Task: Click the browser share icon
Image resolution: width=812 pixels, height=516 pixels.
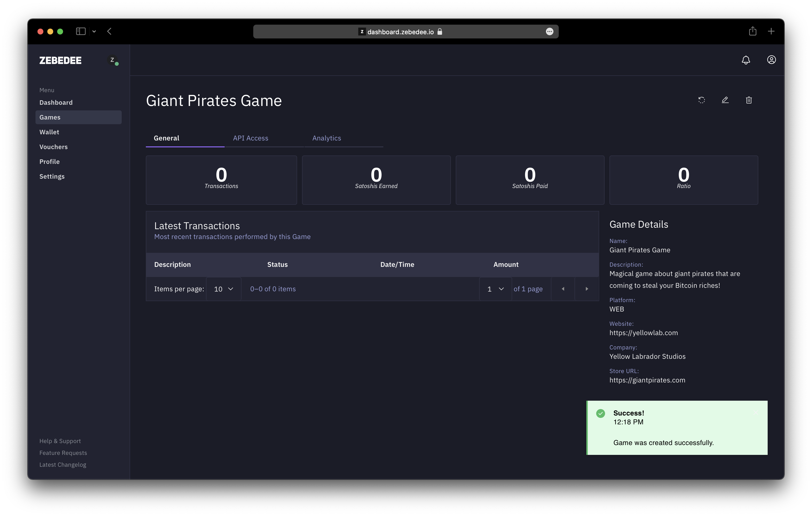Action: (x=753, y=31)
